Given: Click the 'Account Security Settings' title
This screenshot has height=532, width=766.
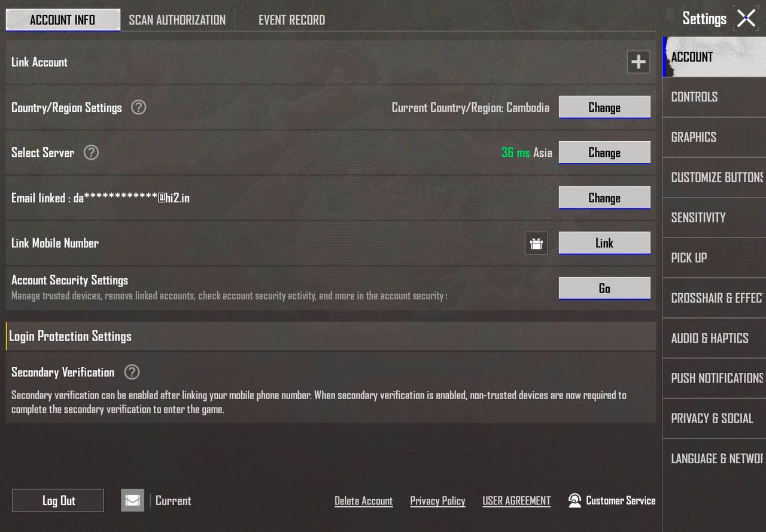Looking at the screenshot, I should tap(70, 280).
